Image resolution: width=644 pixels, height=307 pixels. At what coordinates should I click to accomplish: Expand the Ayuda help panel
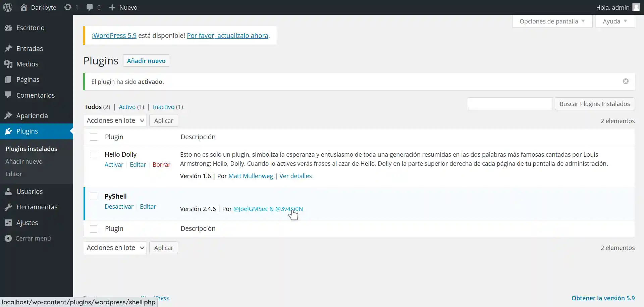point(615,21)
